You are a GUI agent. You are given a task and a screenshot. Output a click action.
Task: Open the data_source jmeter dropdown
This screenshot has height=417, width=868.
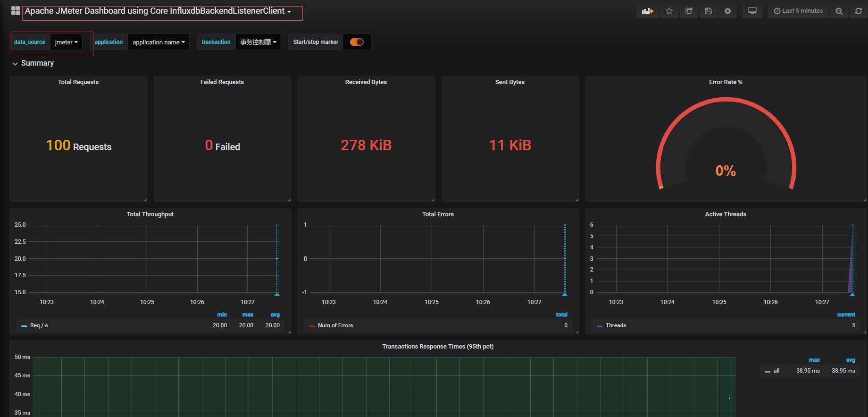(x=67, y=42)
